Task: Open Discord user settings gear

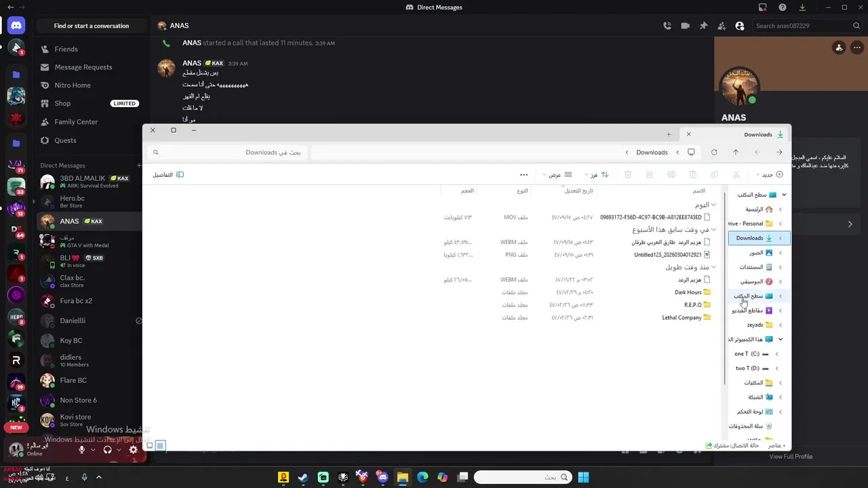Action: coord(133,449)
